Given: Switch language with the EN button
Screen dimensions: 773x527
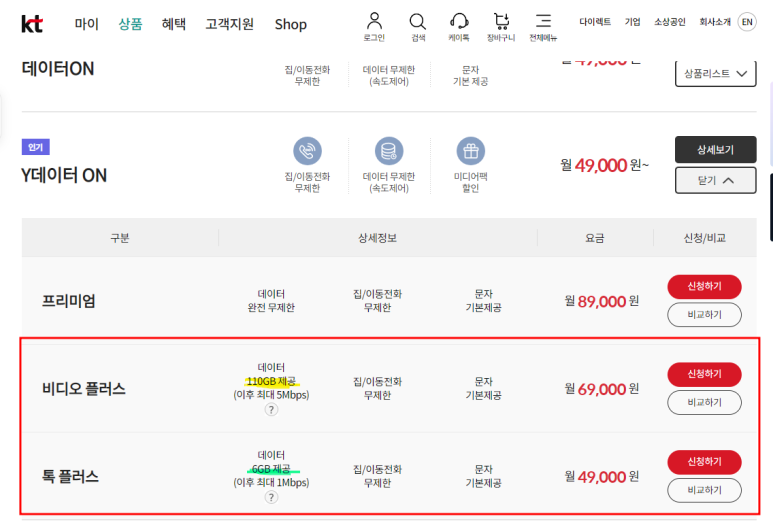Looking at the screenshot, I should 747,22.
